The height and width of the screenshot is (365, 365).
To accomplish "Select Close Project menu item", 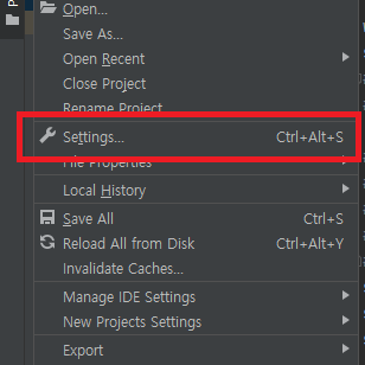I will [196, 84].
